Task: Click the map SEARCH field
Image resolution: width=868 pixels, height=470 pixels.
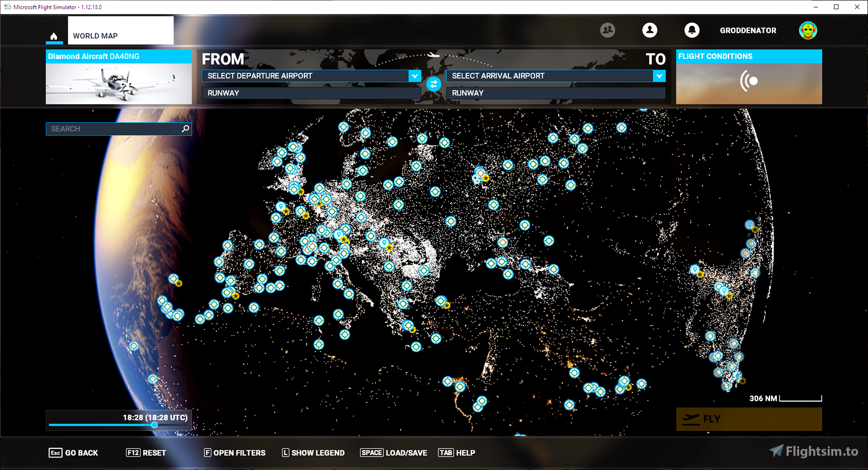Action: (119, 129)
